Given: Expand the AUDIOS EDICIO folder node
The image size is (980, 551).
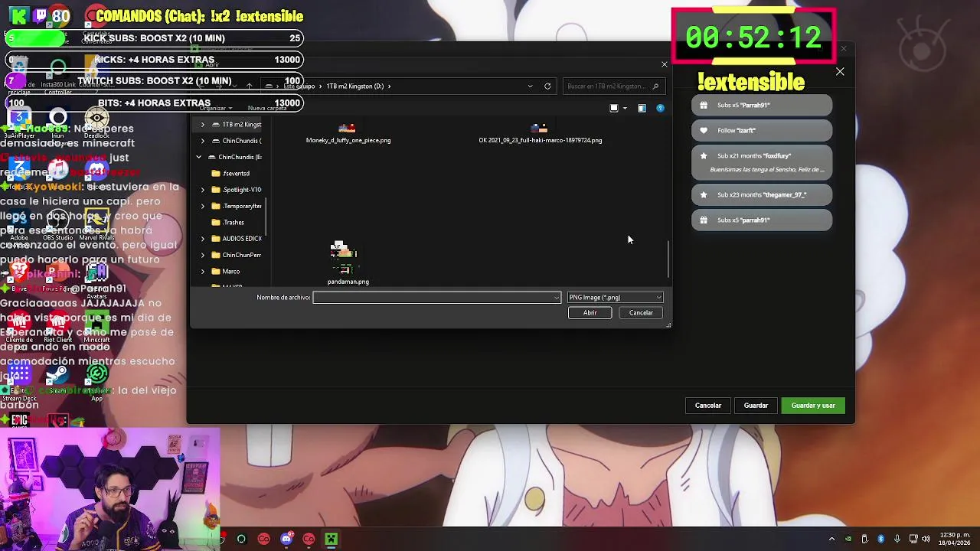Looking at the screenshot, I should 203,239.
